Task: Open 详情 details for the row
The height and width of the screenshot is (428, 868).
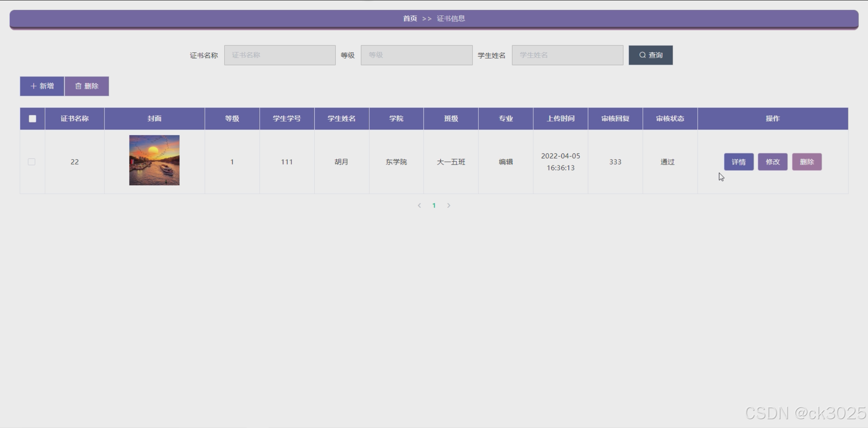Action: tap(739, 162)
